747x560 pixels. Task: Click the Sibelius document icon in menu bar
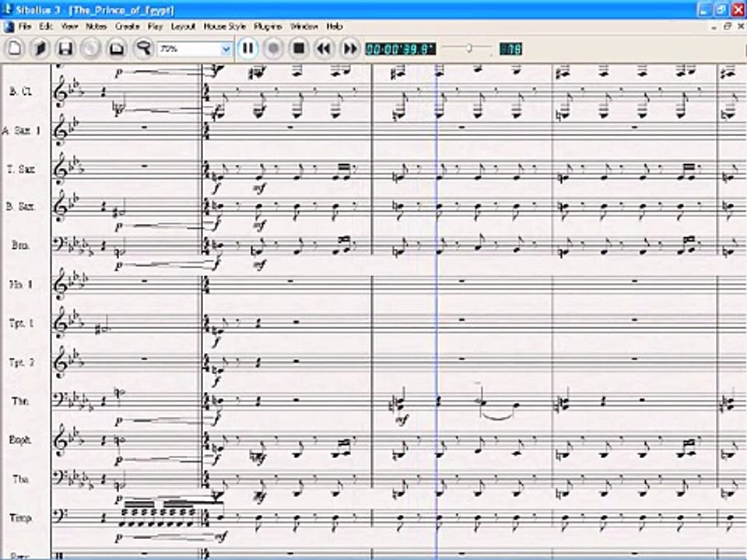9,26
